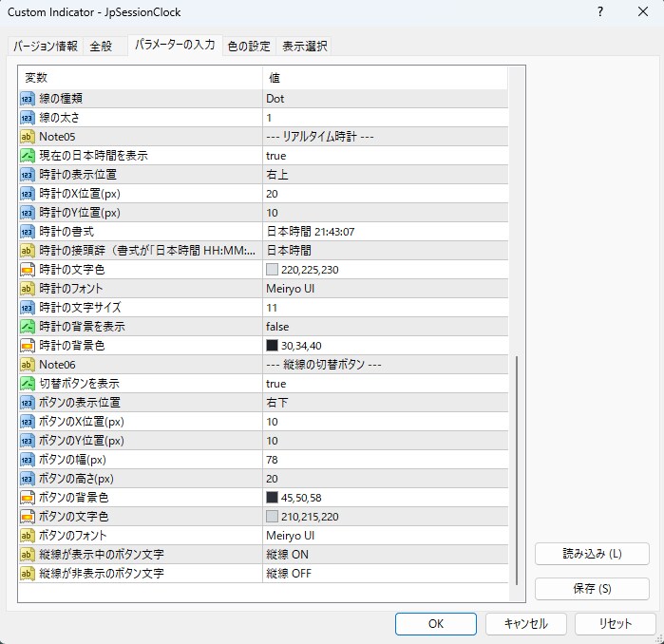Edit the 時計の接頭辞 value 日本時間
The height and width of the screenshot is (644, 664).
[385, 251]
